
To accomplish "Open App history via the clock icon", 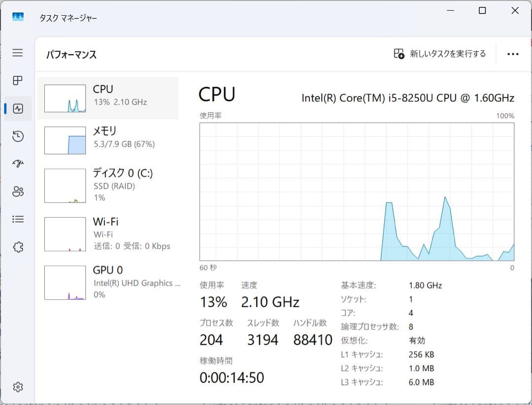I will click(x=18, y=136).
